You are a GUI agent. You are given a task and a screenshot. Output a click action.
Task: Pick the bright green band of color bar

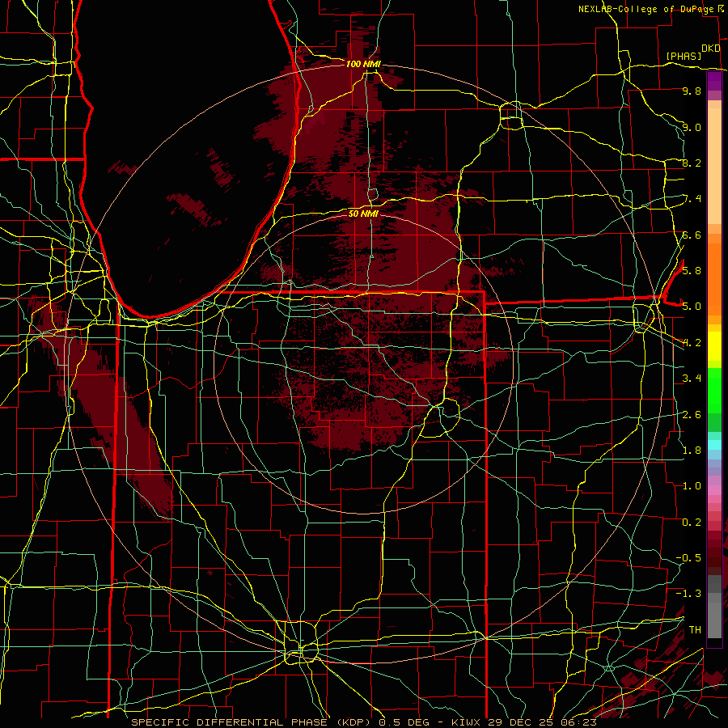click(714, 391)
